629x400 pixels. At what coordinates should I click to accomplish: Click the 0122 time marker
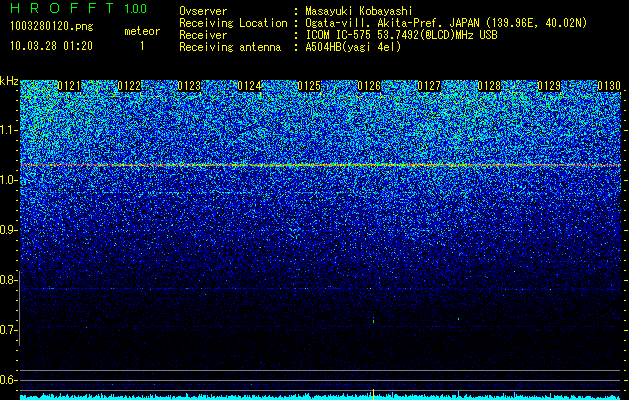129,86
